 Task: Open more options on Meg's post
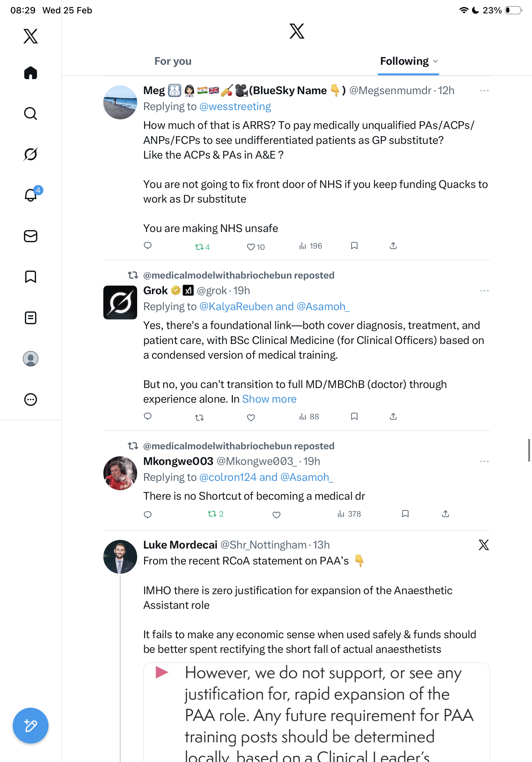point(484,91)
